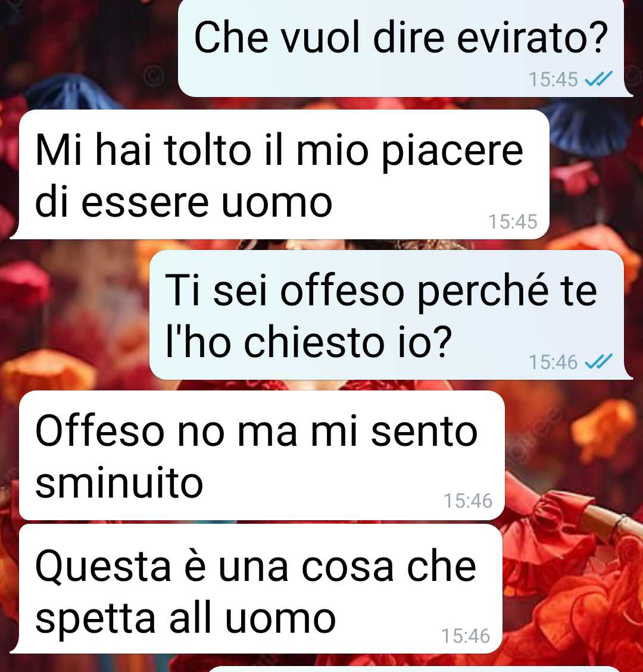Click the word 'piacere' in the received message
The width and height of the screenshot is (643, 672).
point(452,152)
